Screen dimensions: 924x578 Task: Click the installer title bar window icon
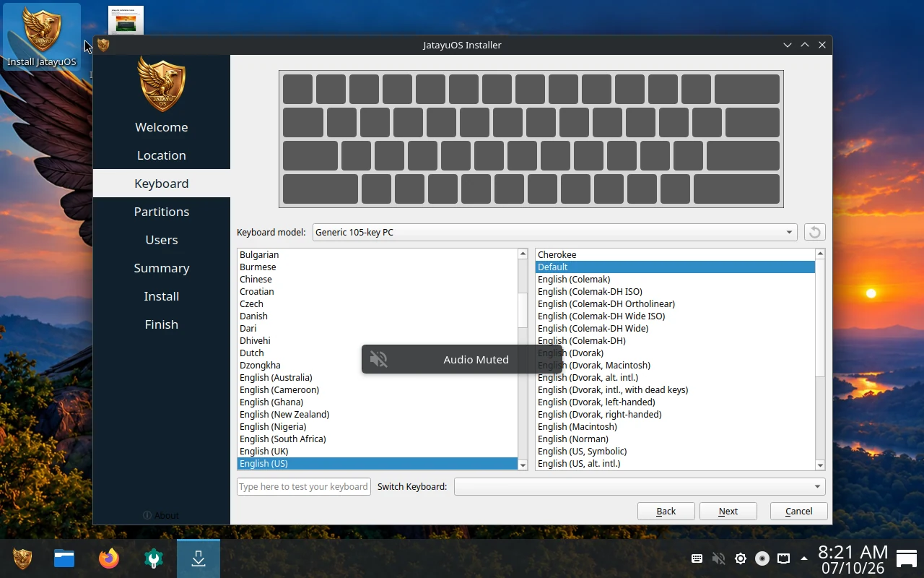click(x=103, y=45)
